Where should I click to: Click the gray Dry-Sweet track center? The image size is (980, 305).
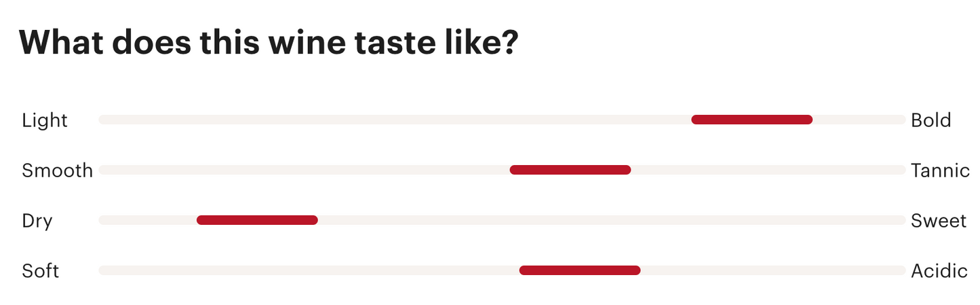point(502,220)
